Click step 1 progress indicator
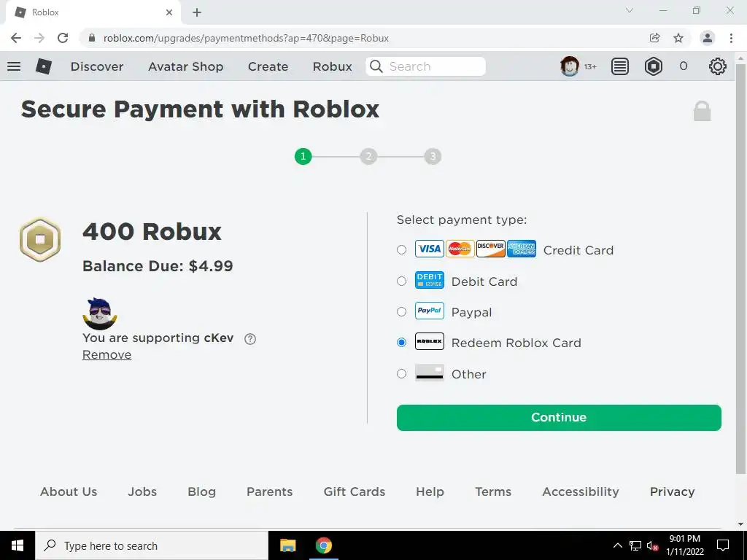Image resolution: width=747 pixels, height=560 pixels. pyautogui.click(x=303, y=156)
